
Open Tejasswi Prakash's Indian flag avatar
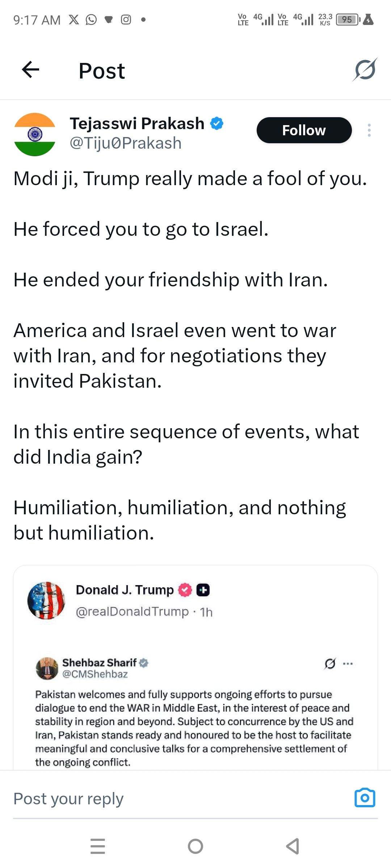(x=35, y=135)
